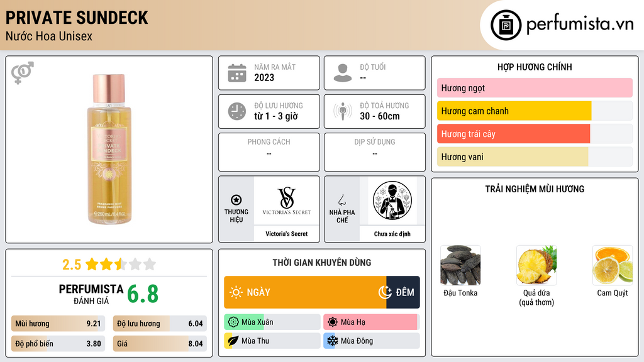The height and width of the screenshot is (362, 644).
Task: Click the perfumista.vn bottle logo
Action: coord(506,25)
